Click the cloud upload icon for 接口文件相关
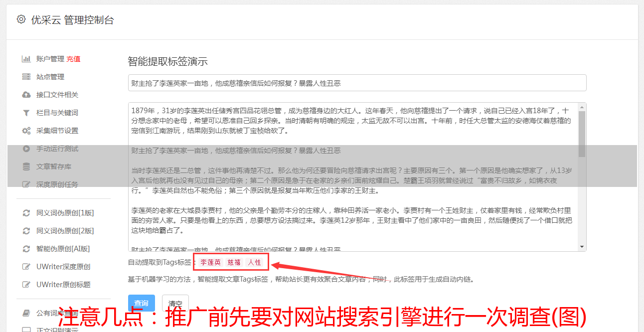This screenshot has width=644, height=332. pyautogui.click(x=26, y=95)
